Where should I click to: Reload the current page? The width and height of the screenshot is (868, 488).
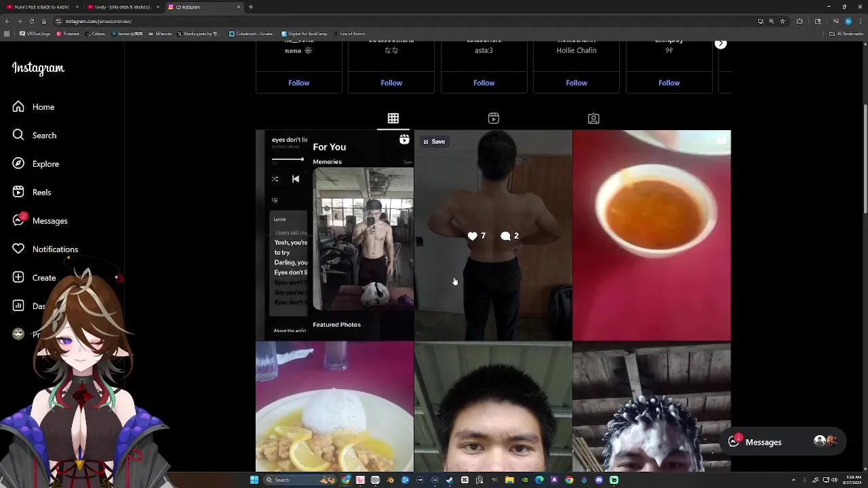[32, 21]
